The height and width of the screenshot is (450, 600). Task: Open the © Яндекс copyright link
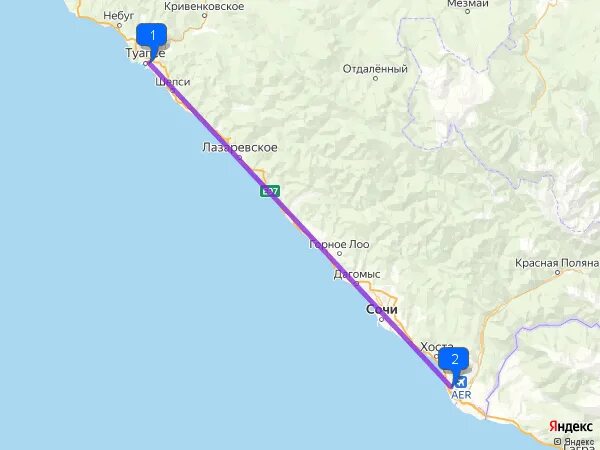(x=573, y=442)
